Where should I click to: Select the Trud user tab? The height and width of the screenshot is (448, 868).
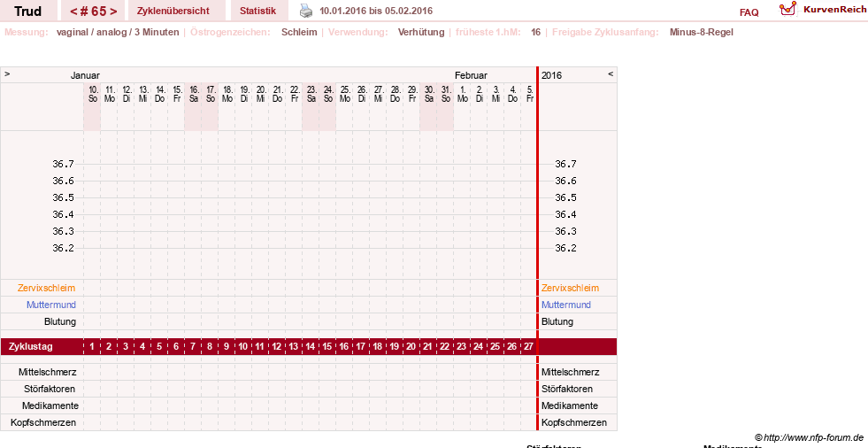point(27,12)
